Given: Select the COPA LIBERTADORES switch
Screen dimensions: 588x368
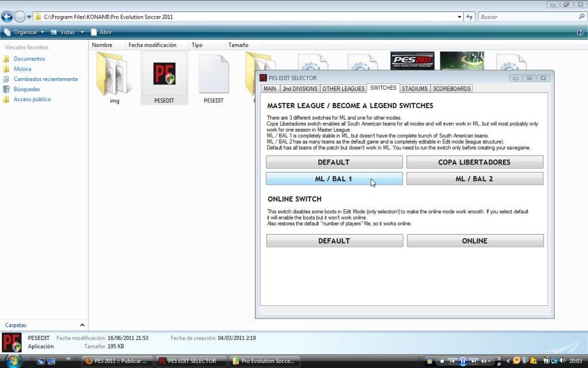Looking at the screenshot, I should [475, 162].
